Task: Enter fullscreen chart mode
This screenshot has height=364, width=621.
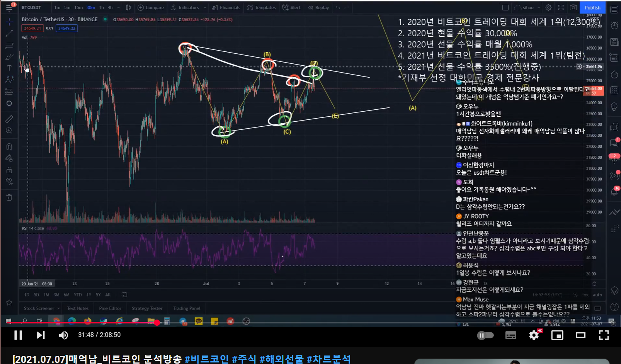Action: coord(561,7)
